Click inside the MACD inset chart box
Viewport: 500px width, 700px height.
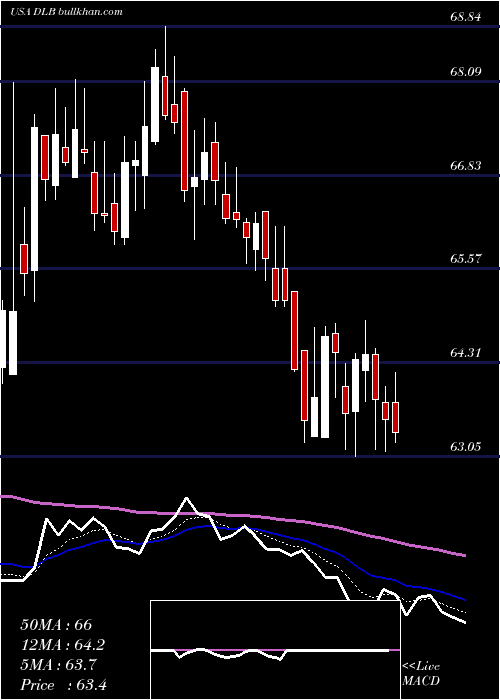(x=275, y=650)
